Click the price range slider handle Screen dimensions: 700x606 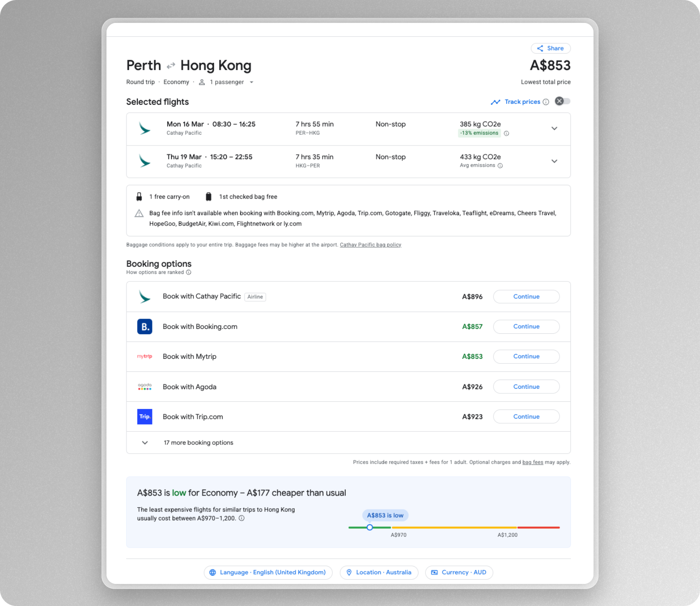(369, 527)
